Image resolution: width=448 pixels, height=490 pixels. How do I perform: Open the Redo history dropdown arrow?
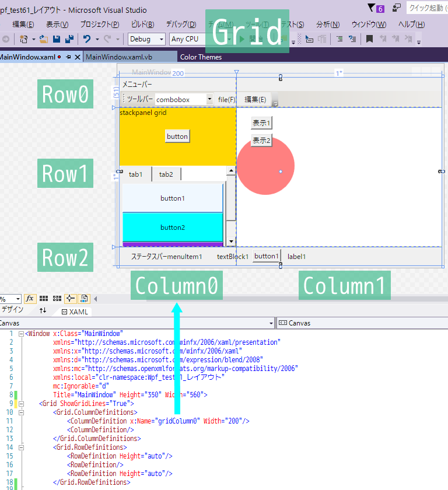tap(117, 40)
